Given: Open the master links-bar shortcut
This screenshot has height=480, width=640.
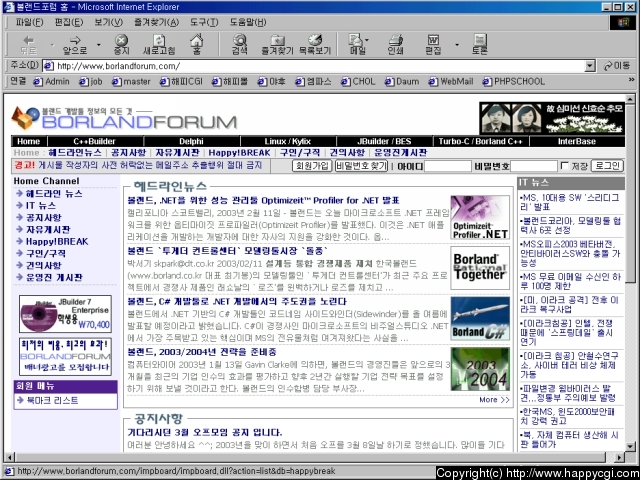Looking at the screenshot, I should tap(131, 82).
